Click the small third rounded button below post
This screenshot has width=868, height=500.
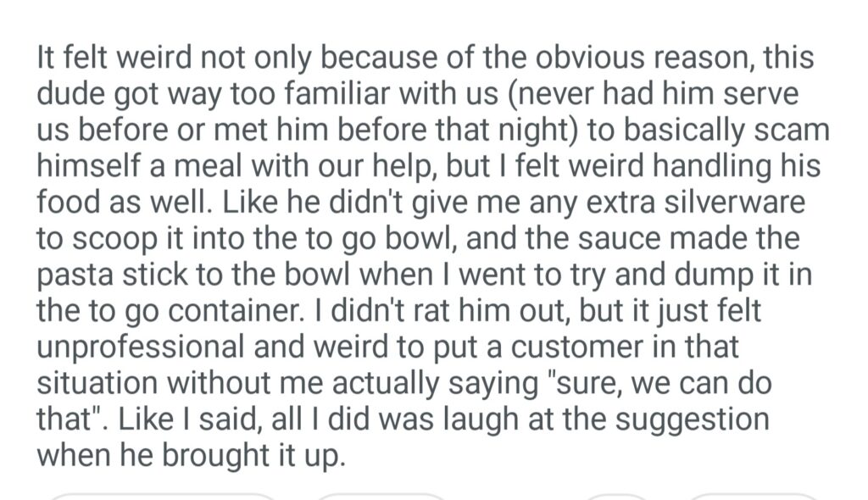[616, 496]
